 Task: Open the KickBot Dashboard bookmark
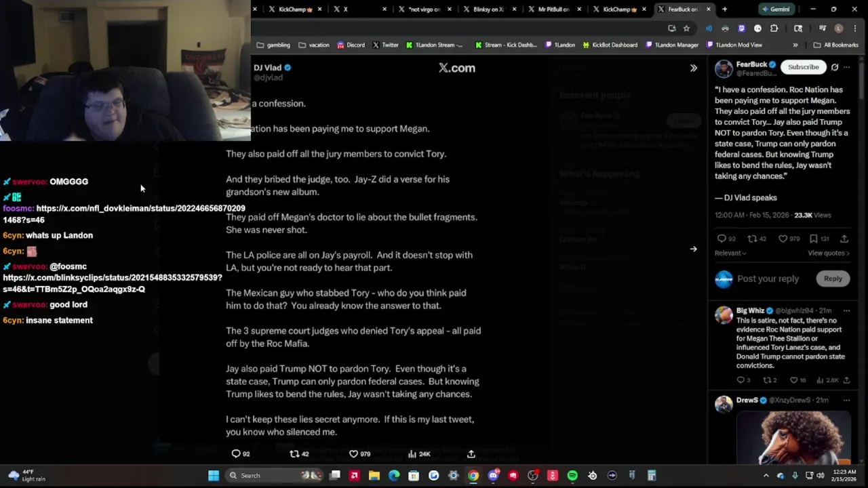point(610,45)
